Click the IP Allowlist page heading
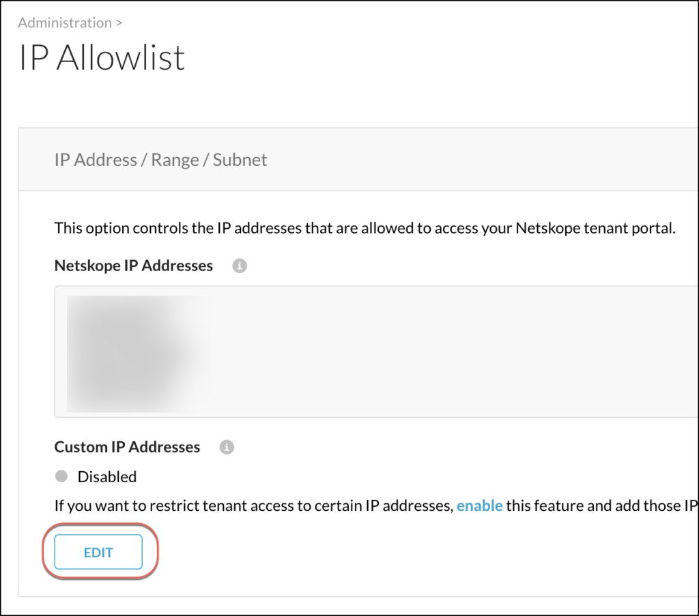The image size is (699, 616). 102,58
